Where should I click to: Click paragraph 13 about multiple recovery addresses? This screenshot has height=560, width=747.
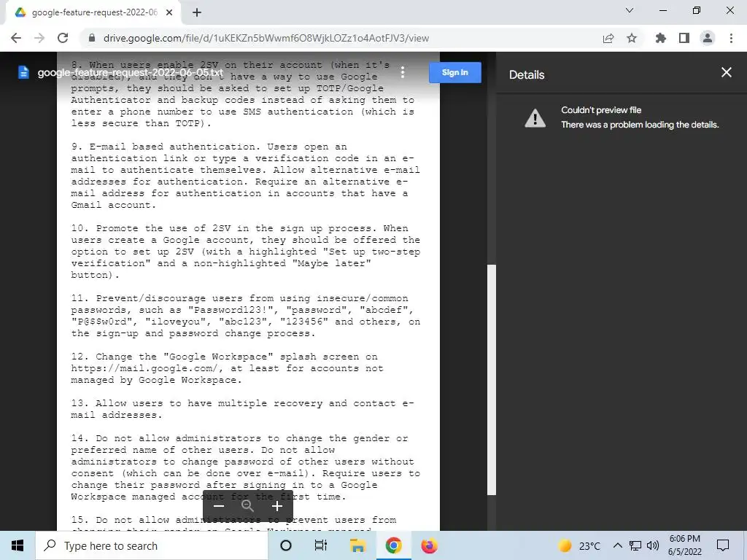(242, 409)
